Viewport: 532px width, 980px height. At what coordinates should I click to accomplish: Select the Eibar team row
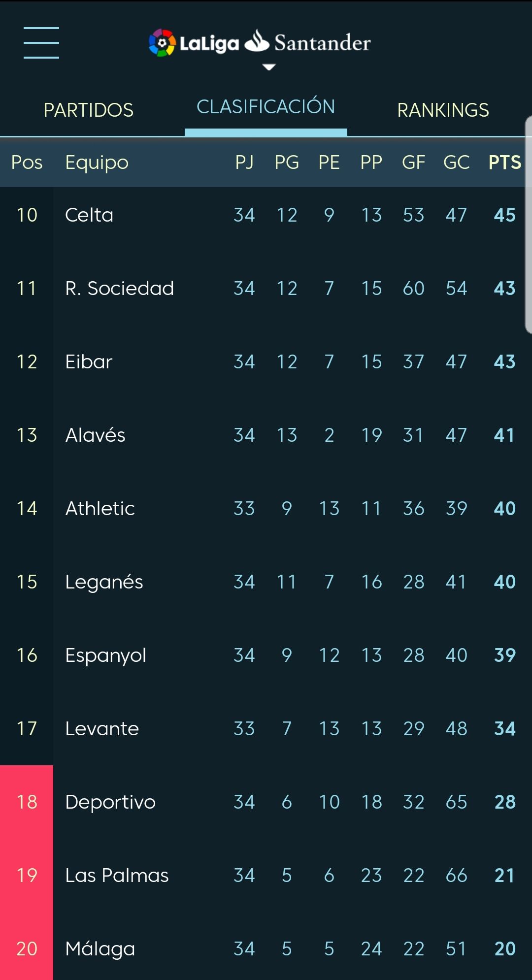pyautogui.click(x=89, y=362)
